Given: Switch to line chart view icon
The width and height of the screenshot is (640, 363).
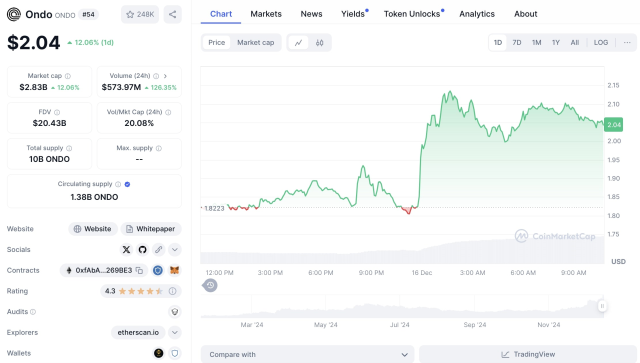Looking at the screenshot, I should click(x=299, y=42).
